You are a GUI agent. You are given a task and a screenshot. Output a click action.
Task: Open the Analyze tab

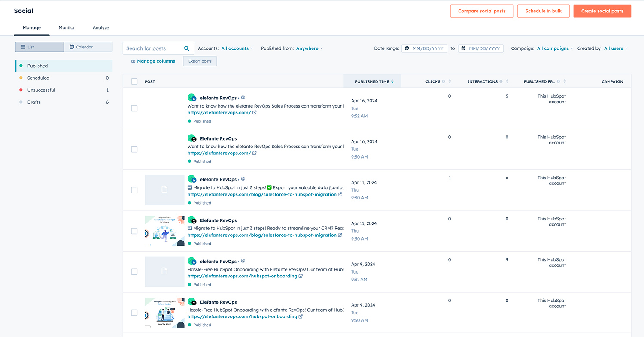click(x=101, y=27)
